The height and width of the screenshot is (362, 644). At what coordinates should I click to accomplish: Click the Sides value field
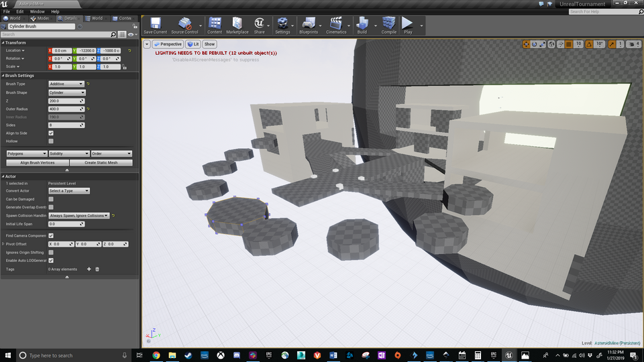point(66,125)
